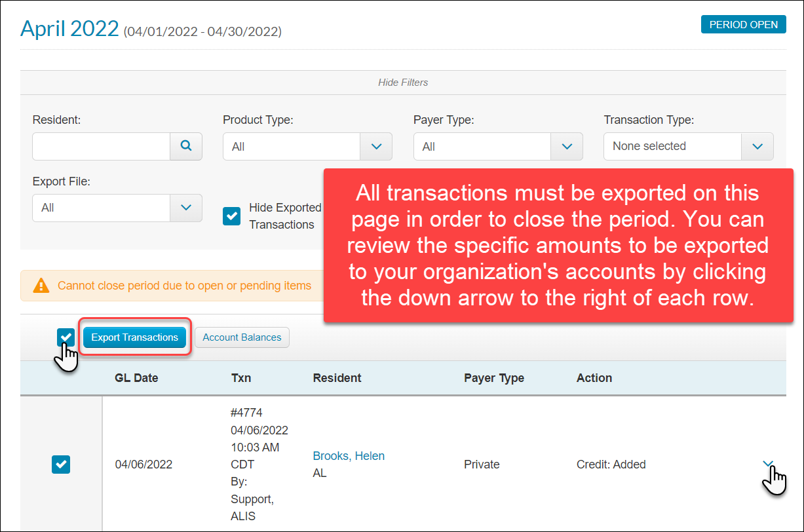This screenshot has width=804, height=532.
Task: Click the orange warning triangle icon
Action: pos(41,286)
